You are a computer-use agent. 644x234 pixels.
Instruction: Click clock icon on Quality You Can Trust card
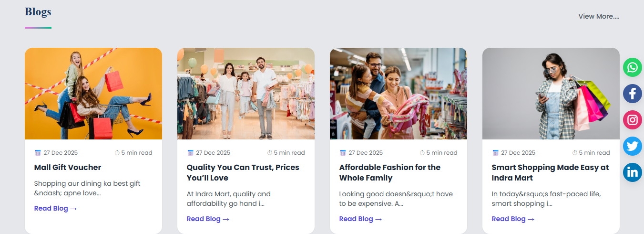tap(270, 153)
